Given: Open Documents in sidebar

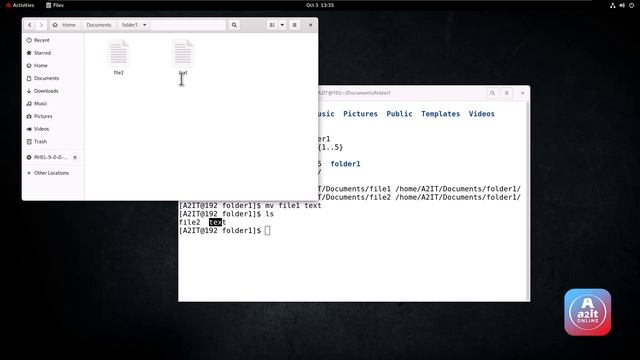Looking at the screenshot, I should point(53,78).
